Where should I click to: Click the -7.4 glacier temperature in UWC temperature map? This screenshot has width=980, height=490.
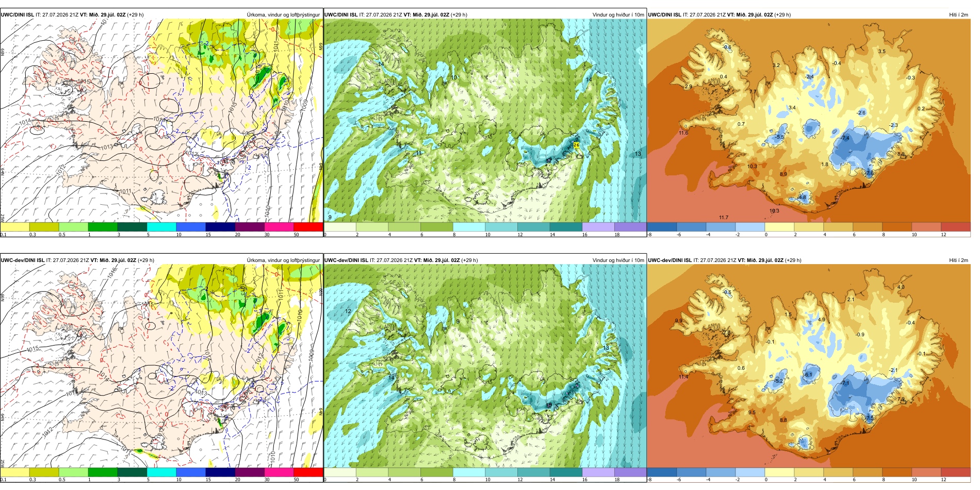(844, 138)
